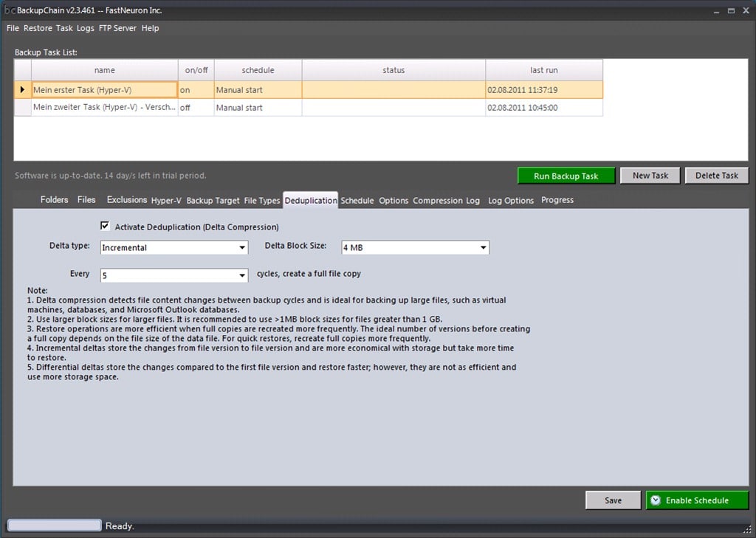Image resolution: width=756 pixels, height=538 pixels.
Task: Click Manual start cell of Mein zweiter Task
Action: [258, 108]
